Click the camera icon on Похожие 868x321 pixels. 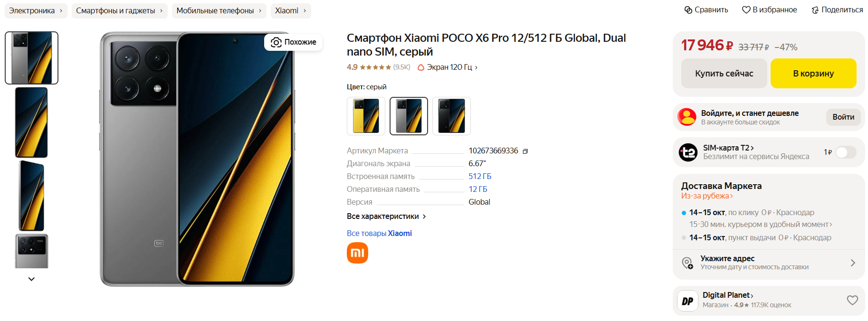[276, 42]
